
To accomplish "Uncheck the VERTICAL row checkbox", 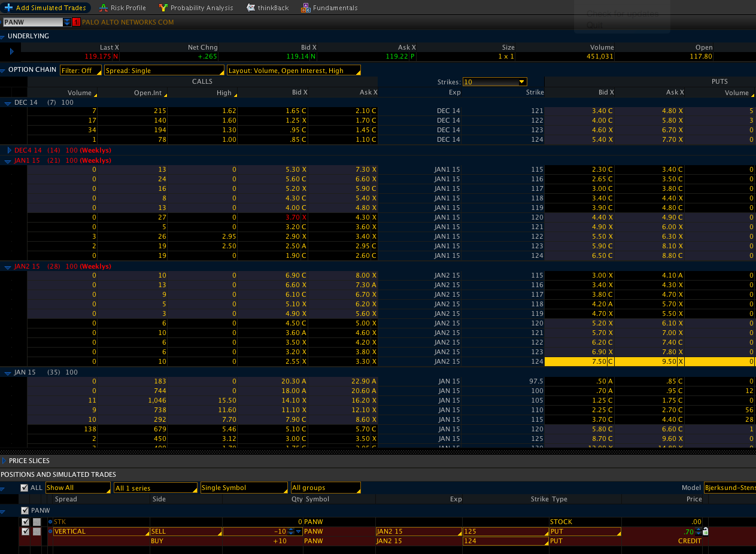I will pyautogui.click(x=25, y=531).
